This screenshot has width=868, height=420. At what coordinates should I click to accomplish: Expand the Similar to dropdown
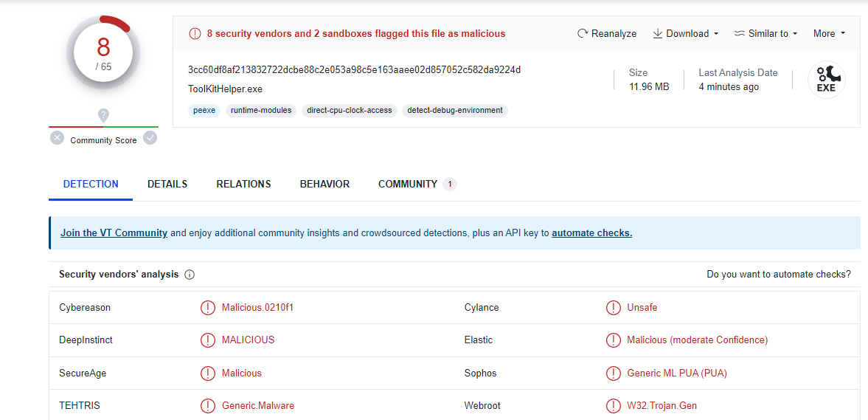click(x=765, y=34)
